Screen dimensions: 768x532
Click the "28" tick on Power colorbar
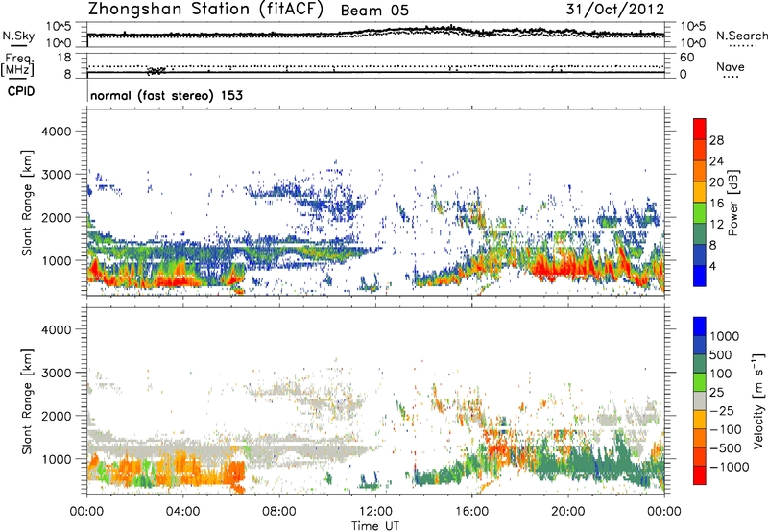(716, 140)
